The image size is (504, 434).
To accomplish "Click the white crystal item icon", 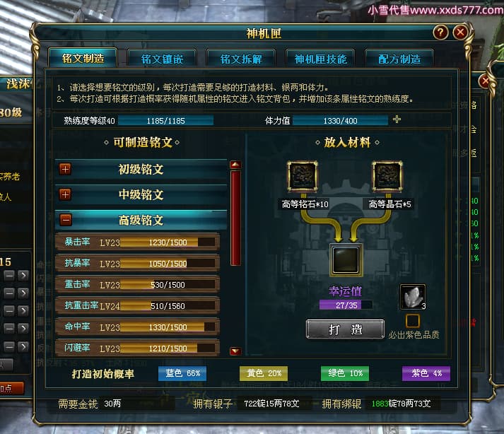I will (413, 297).
